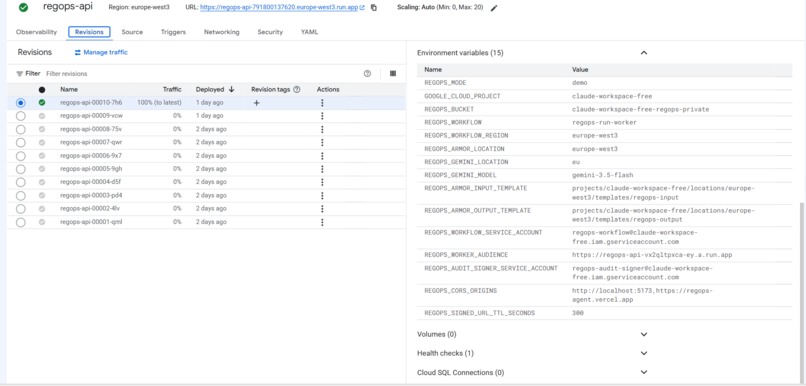Screen dimensions: 806x386
Task: Open the Security tab
Action: pos(270,32)
